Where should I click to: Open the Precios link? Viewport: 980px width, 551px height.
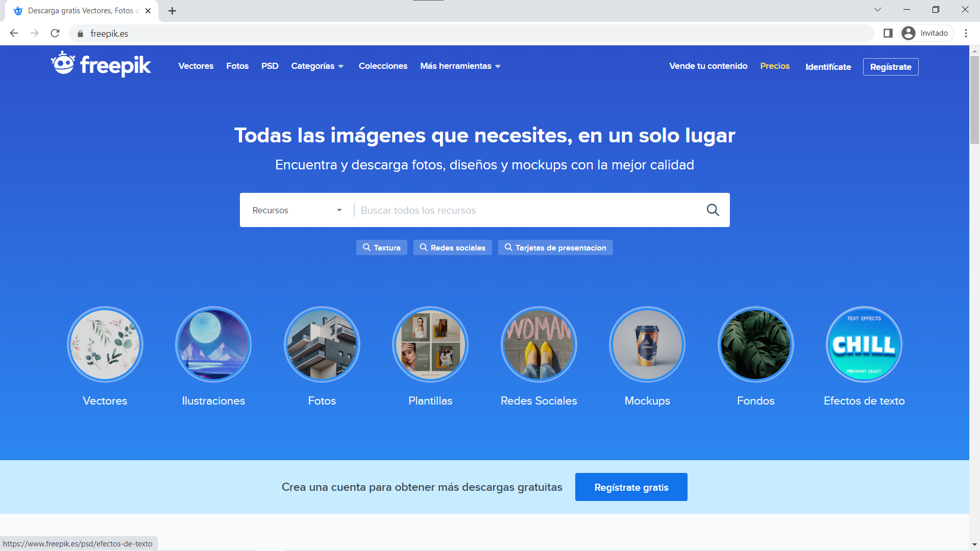774,66
